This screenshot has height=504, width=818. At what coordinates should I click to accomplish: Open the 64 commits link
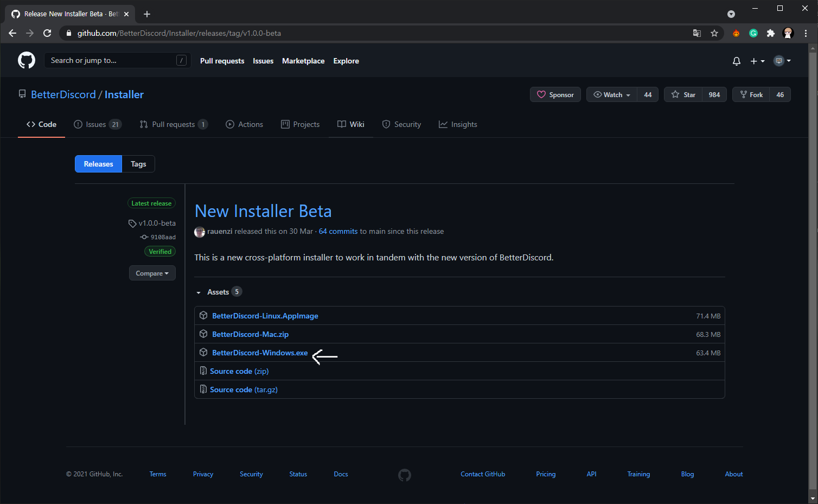click(338, 231)
